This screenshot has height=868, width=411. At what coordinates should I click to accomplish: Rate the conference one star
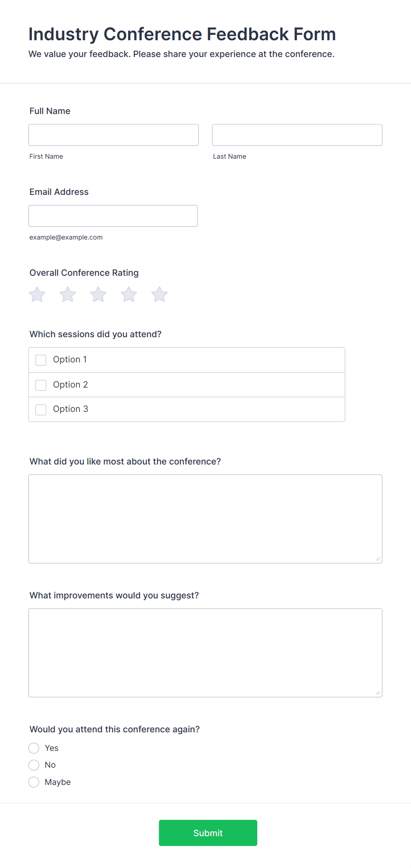(x=37, y=294)
